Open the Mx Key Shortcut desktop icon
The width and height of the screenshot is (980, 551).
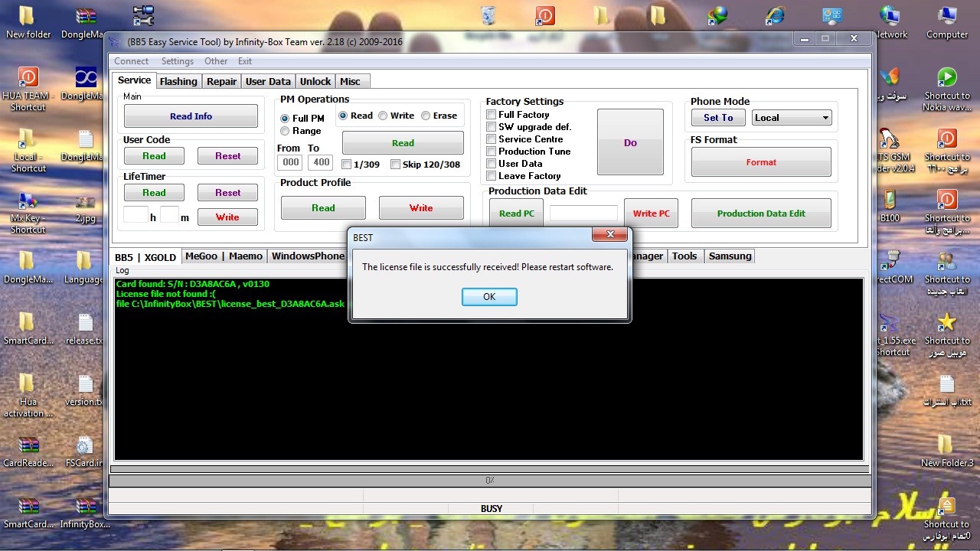(x=28, y=210)
